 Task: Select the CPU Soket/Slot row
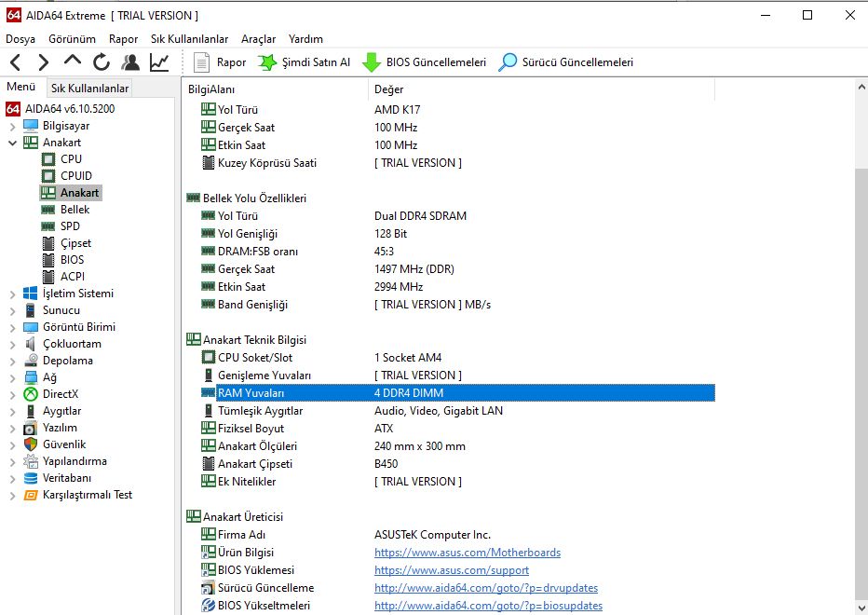coord(458,358)
